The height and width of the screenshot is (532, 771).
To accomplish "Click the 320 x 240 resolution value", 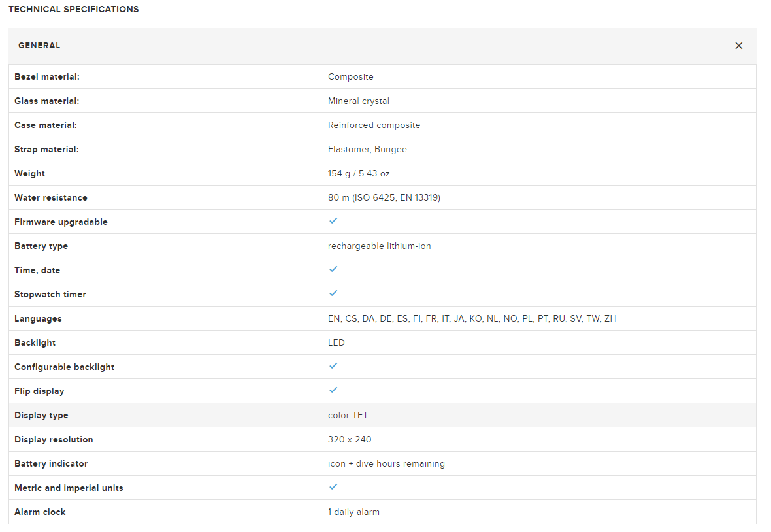I will [350, 440].
